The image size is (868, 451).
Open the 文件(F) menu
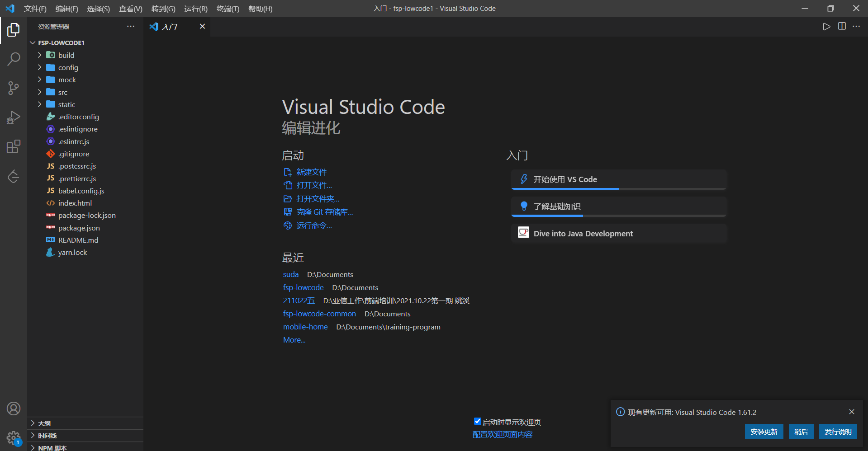click(x=35, y=9)
